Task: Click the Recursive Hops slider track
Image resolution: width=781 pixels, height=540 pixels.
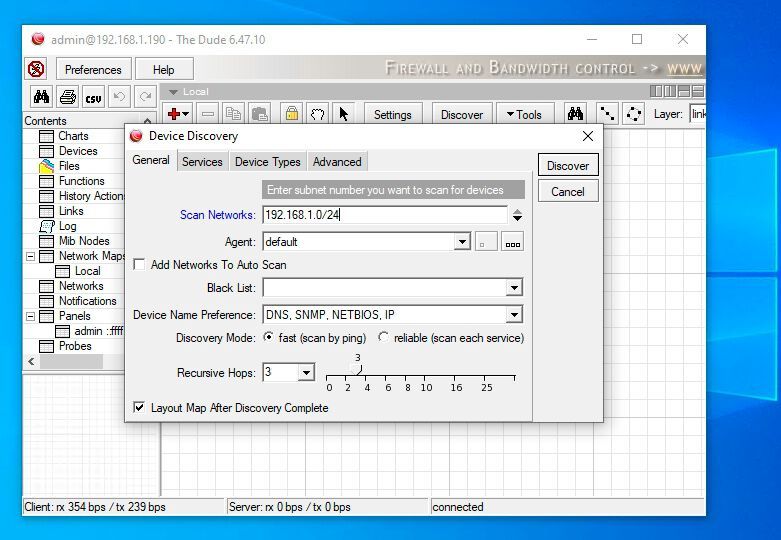Action: [420, 376]
